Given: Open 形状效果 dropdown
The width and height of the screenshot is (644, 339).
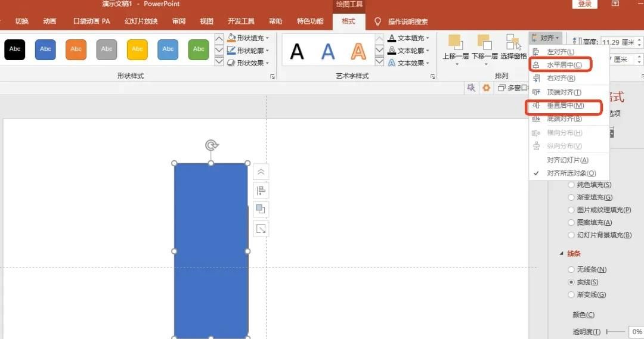Looking at the screenshot, I should click(x=248, y=63).
